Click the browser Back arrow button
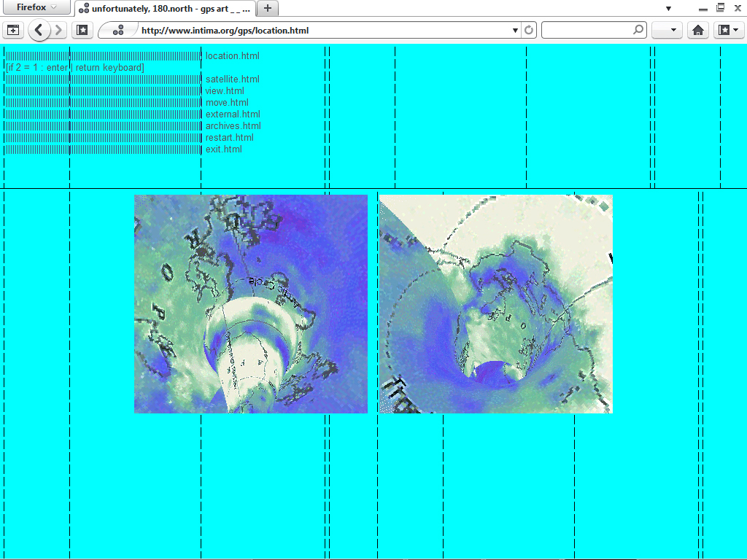747x560 pixels. [x=39, y=31]
